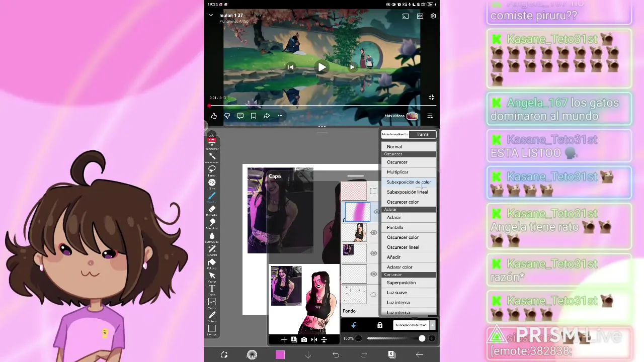Switch to the Trama tab

pos(423,134)
